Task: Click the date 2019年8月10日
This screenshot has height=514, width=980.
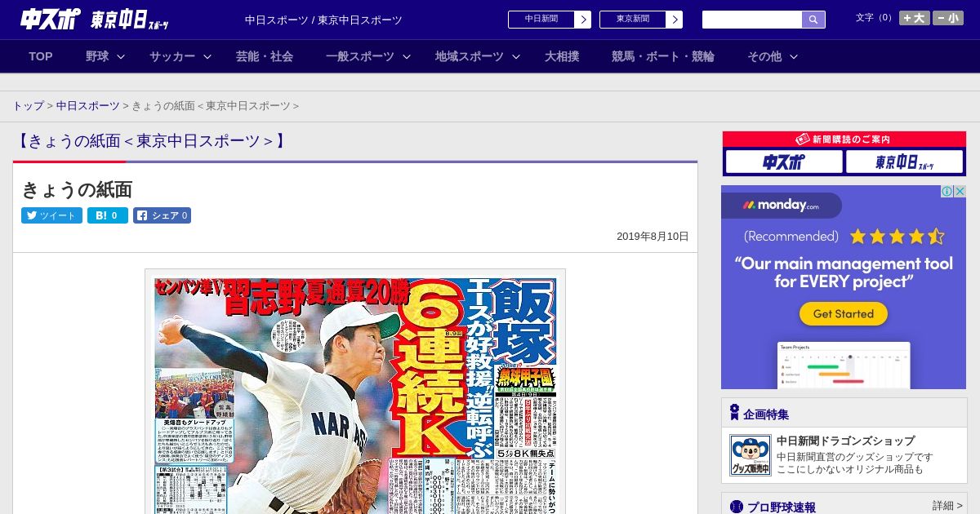Action: click(x=653, y=237)
